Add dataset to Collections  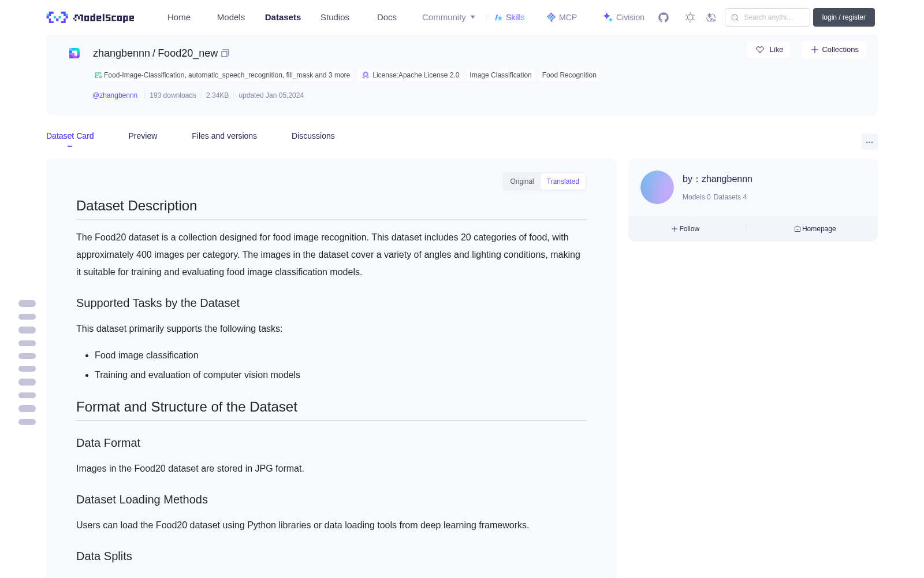click(x=834, y=50)
